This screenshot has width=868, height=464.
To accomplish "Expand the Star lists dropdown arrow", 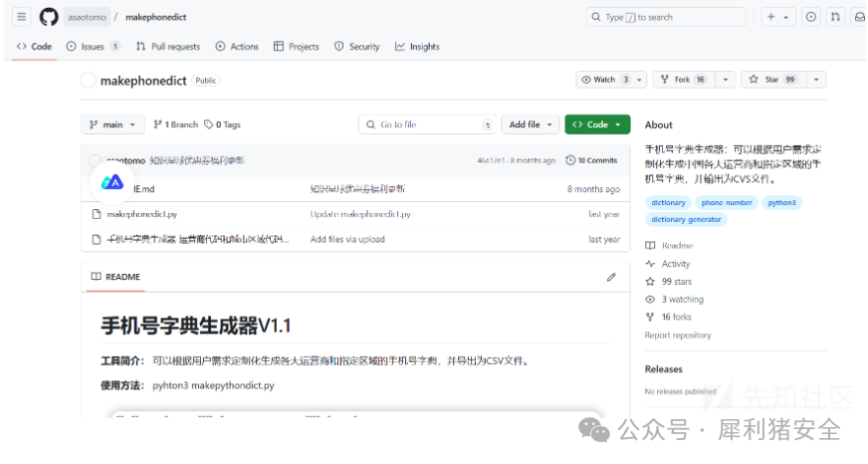I will click(816, 80).
